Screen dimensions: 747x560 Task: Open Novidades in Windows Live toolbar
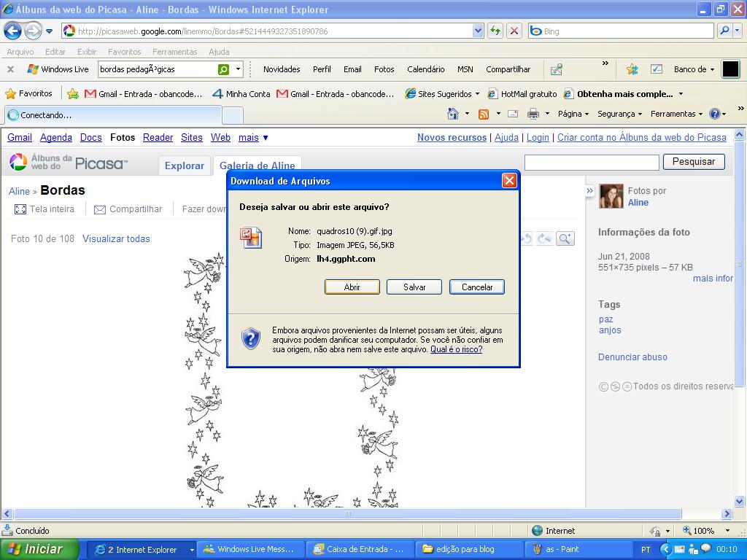[x=282, y=69]
